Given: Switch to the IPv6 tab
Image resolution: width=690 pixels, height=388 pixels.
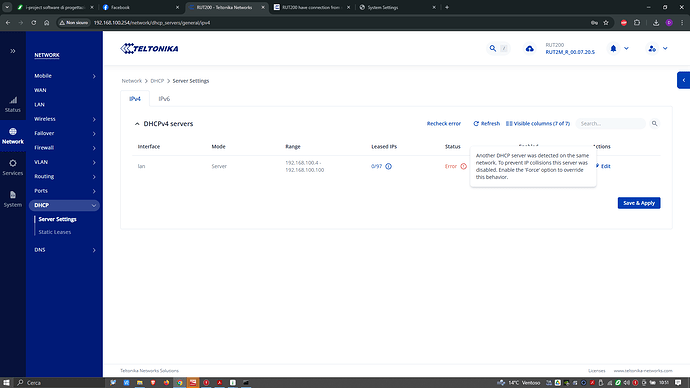Looking at the screenshot, I should (x=164, y=99).
